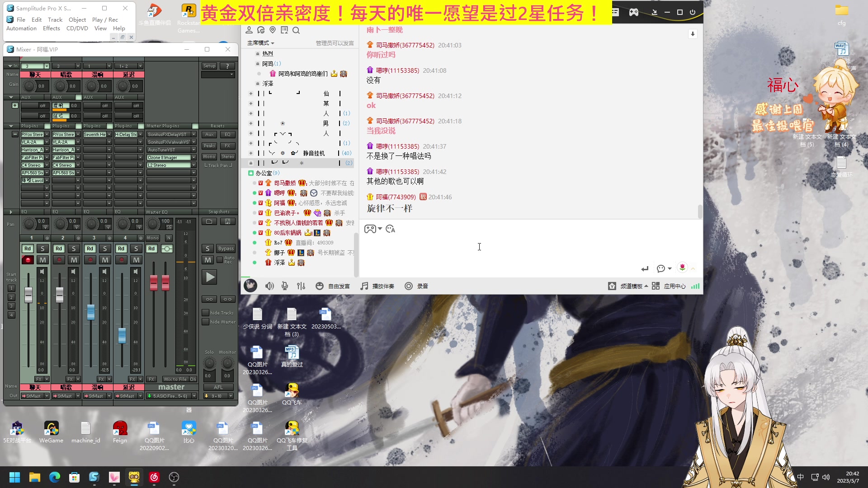Click the 录音 record icon
868x488 pixels.
(409, 286)
